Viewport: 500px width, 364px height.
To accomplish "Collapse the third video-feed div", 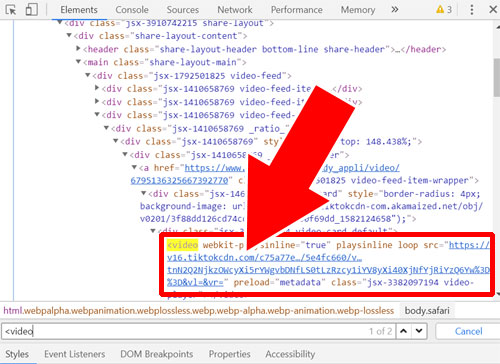I will click(97, 115).
